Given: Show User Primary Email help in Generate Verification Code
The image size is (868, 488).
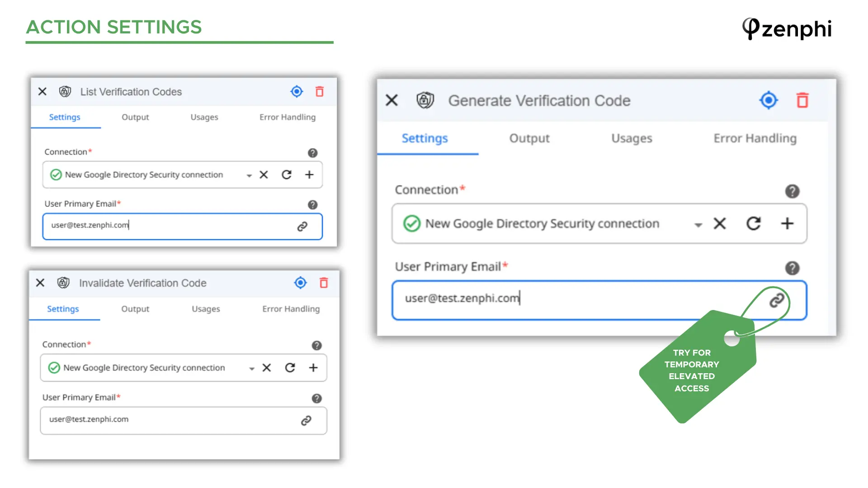Looking at the screenshot, I should click(x=792, y=268).
